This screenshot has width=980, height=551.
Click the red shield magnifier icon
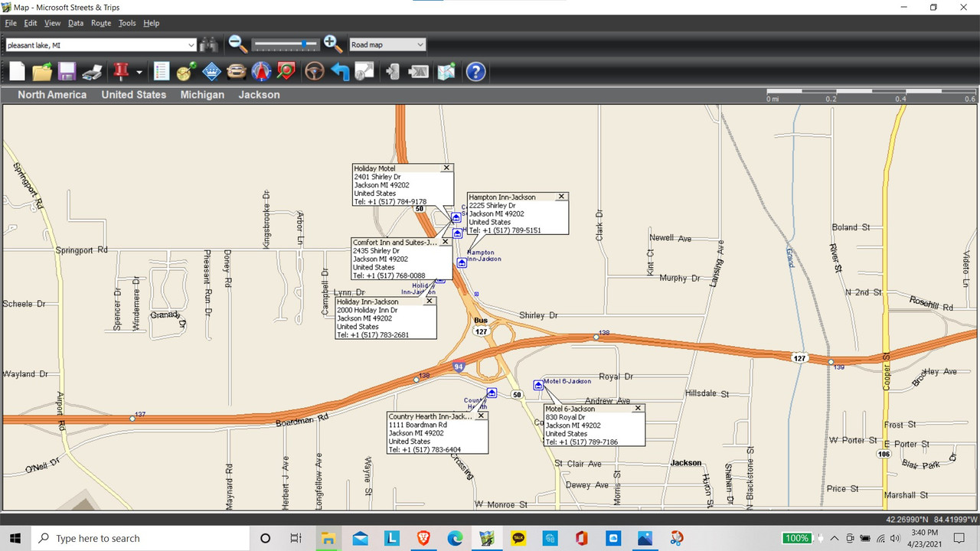pyautogui.click(x=286, y=72)
